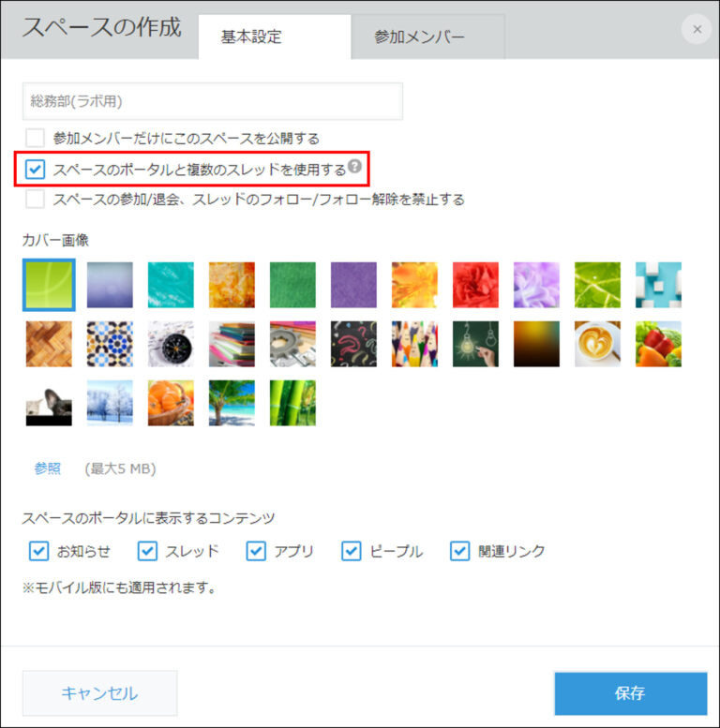The width and height of the screenshot is (720, 728).
Task: Click 参照 to browse for cover image
Action: (x=48, y=468)
